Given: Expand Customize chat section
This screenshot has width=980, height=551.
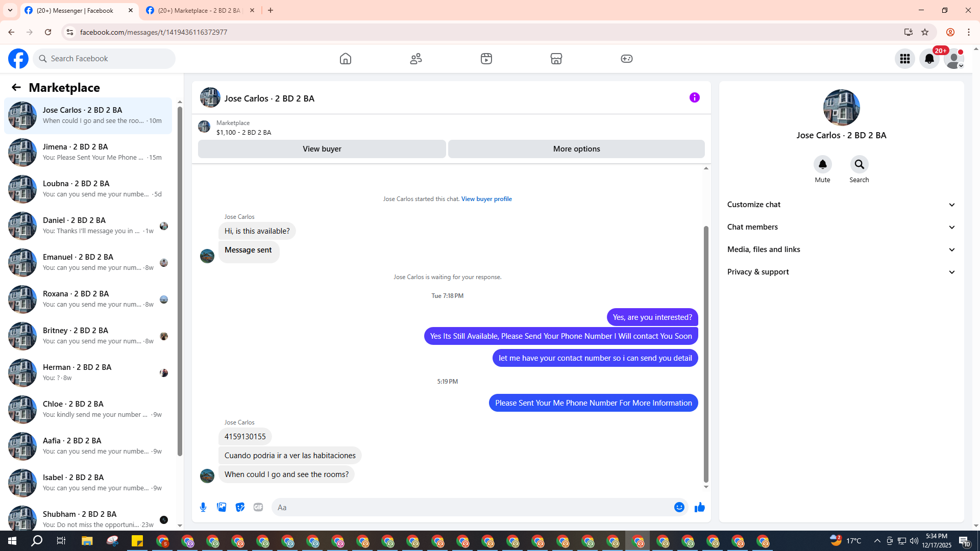Looking at the screenshot, I should (841, 205).
